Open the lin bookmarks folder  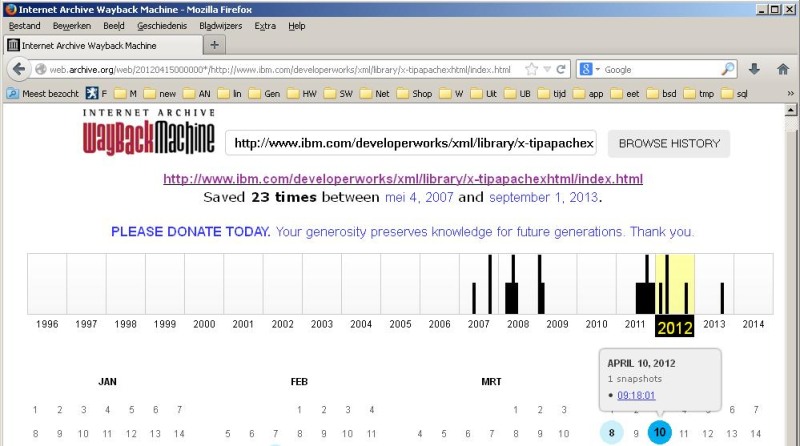coord(230,93)
